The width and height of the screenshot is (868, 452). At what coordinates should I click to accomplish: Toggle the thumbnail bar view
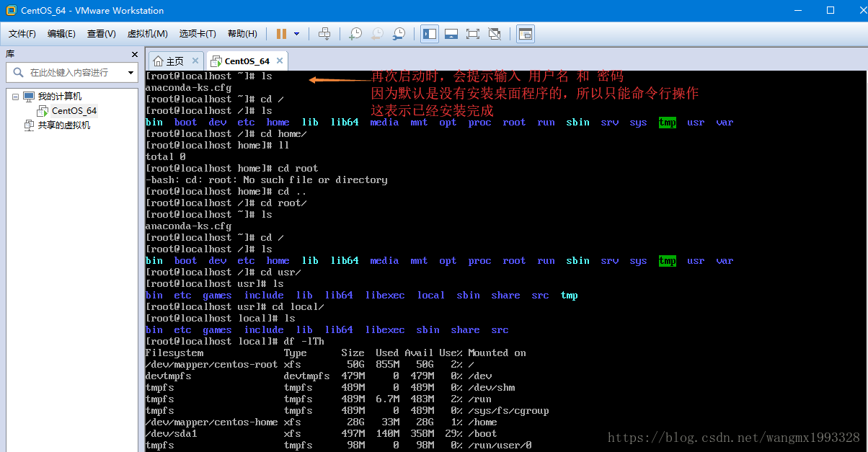point(451,34)
